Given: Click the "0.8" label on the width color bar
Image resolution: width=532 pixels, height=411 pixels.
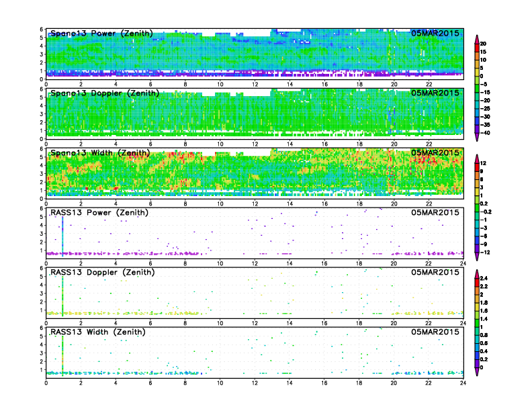Looking at the screenshot, I should pos(484,335).
